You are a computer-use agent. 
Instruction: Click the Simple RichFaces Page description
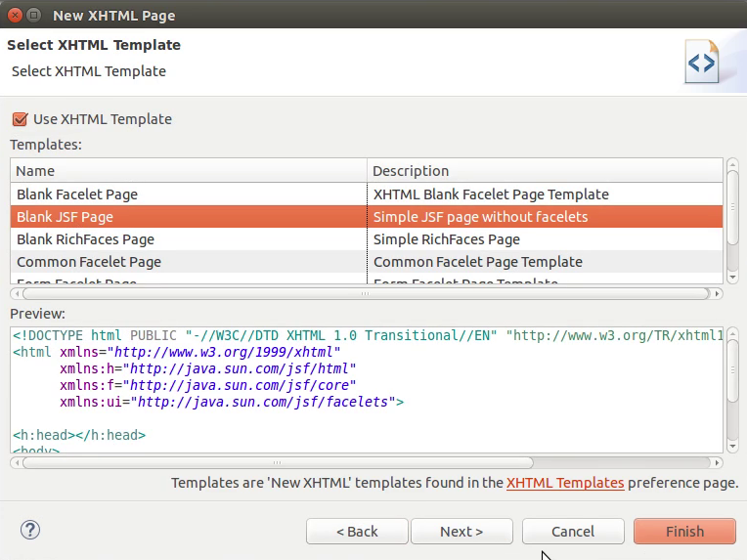pyautogui.click(x=447, y=239)
